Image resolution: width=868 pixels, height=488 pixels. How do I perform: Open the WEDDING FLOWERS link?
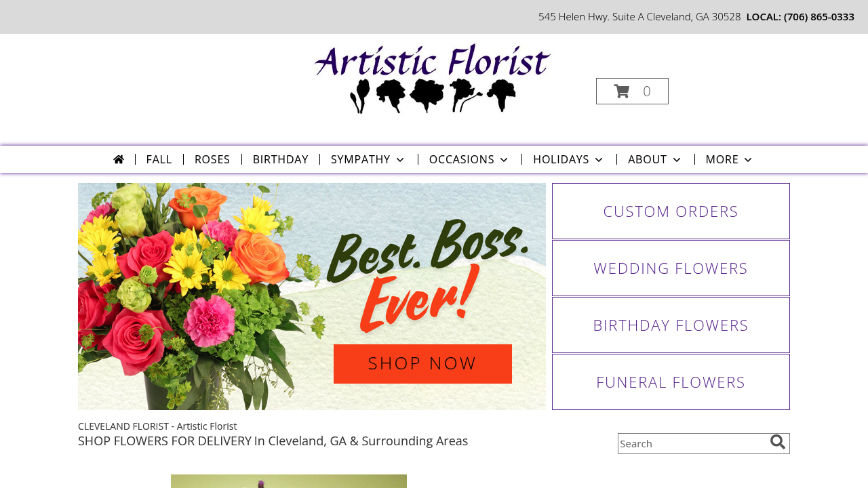pyautogui.click(x=671, y=267)
